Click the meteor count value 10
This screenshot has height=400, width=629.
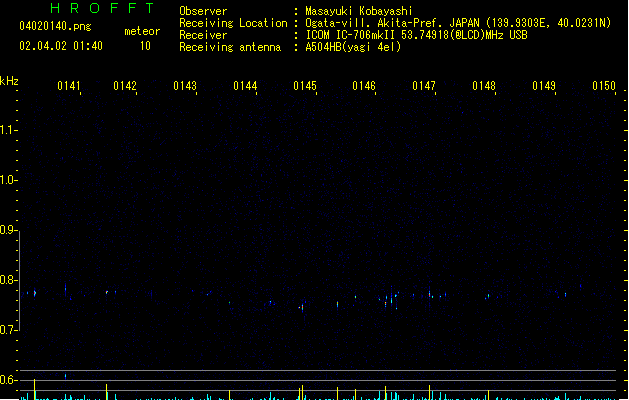tap(145, 46)
